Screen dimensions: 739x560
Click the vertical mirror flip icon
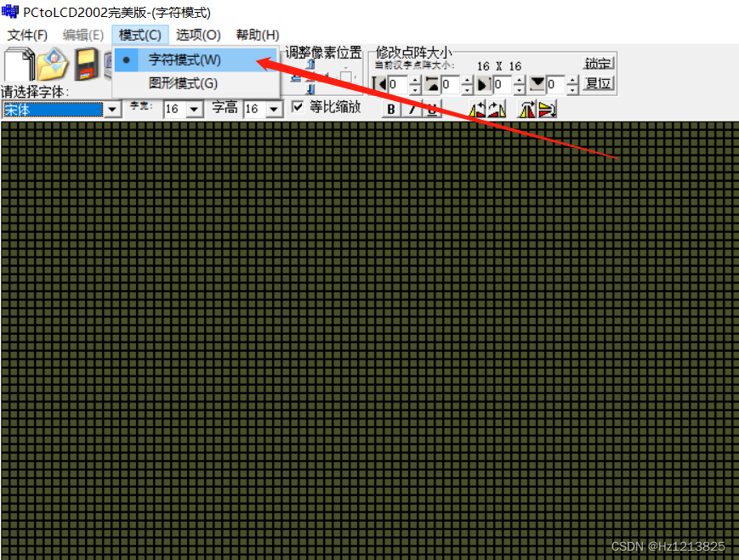tap(547, 110)
